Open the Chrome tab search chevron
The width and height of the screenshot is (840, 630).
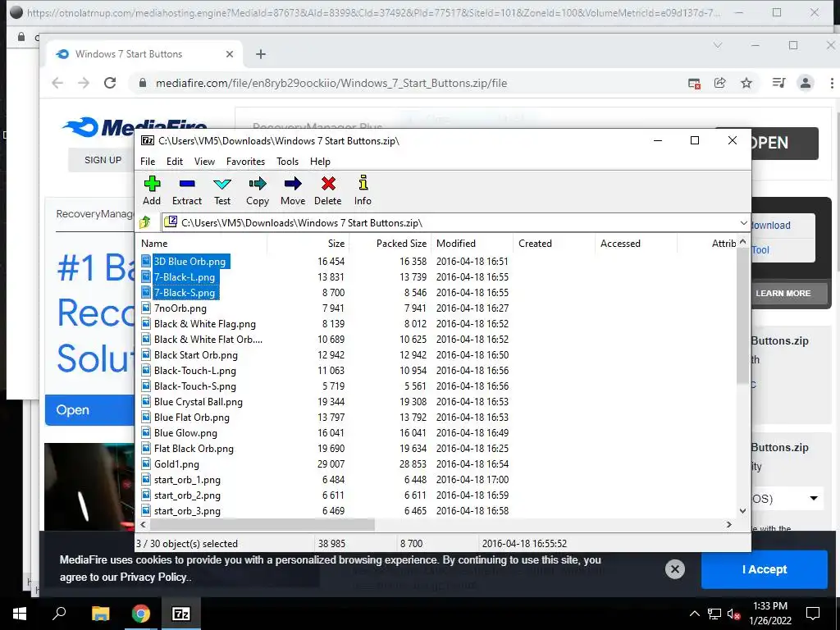point(718,46)
